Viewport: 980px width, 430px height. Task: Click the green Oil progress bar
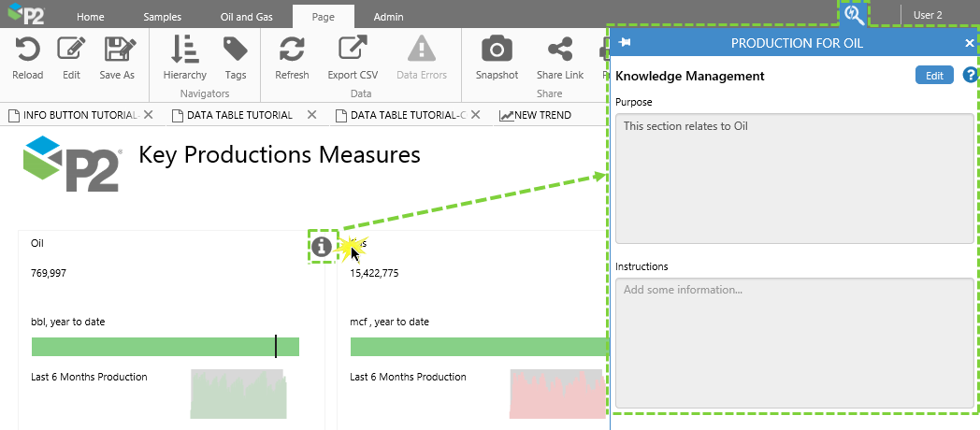point(165,347)
